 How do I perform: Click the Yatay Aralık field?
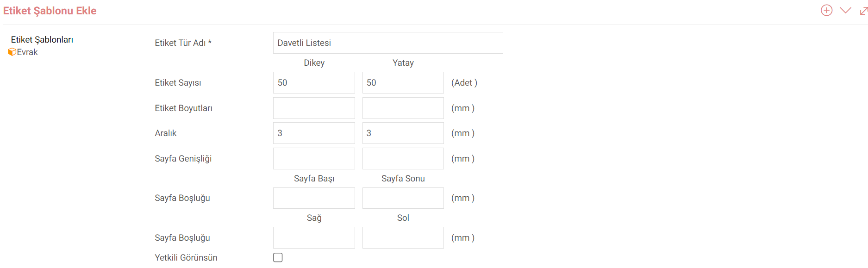click(403, 133)
